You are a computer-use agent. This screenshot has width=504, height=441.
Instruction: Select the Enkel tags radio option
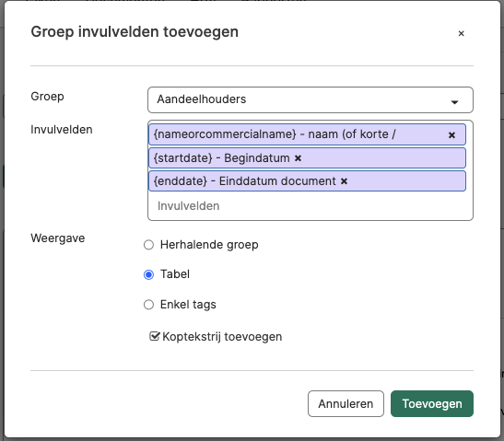point(148,305)
